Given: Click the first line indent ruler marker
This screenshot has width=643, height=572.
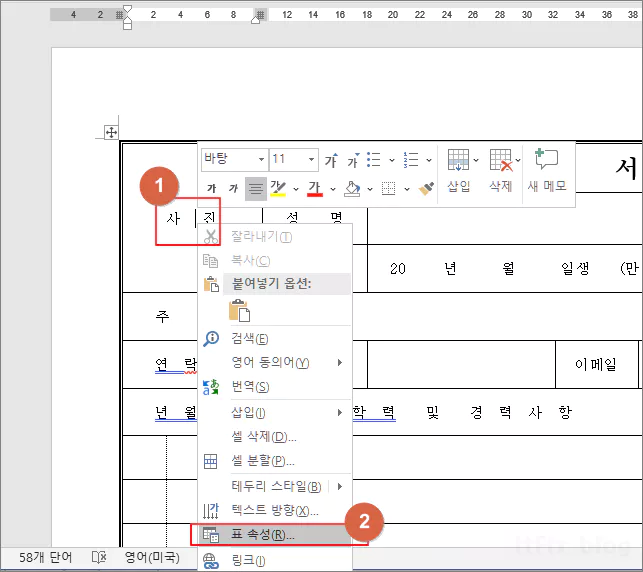Looking at the screenshot, I should 128,9.
